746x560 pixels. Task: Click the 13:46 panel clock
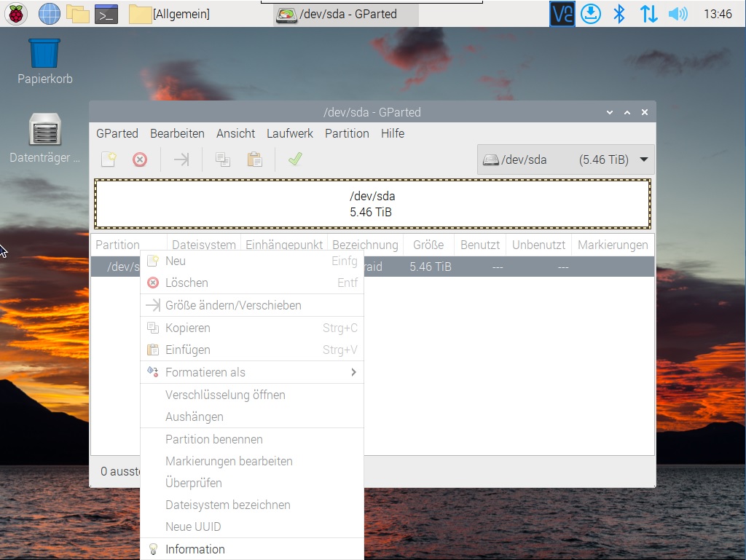pos(718,15)
